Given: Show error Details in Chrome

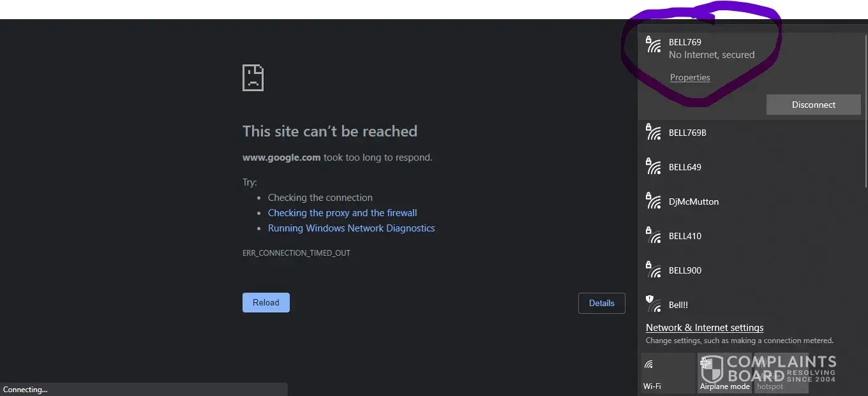Looking at the screenshot, I should click(602, 303).
